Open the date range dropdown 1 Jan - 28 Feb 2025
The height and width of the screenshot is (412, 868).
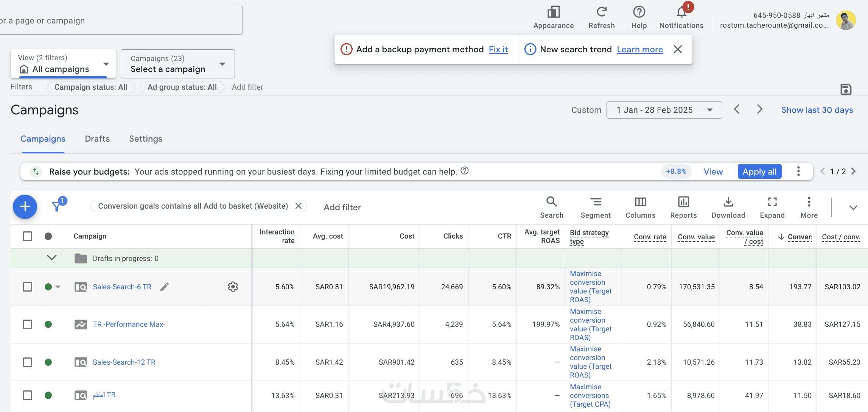tap(664, 110)
